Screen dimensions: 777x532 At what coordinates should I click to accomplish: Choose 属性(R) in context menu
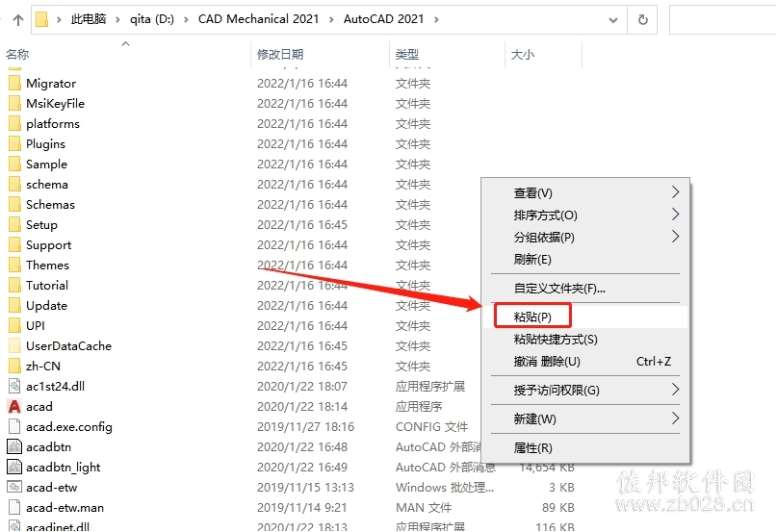(x=585, y=447)
